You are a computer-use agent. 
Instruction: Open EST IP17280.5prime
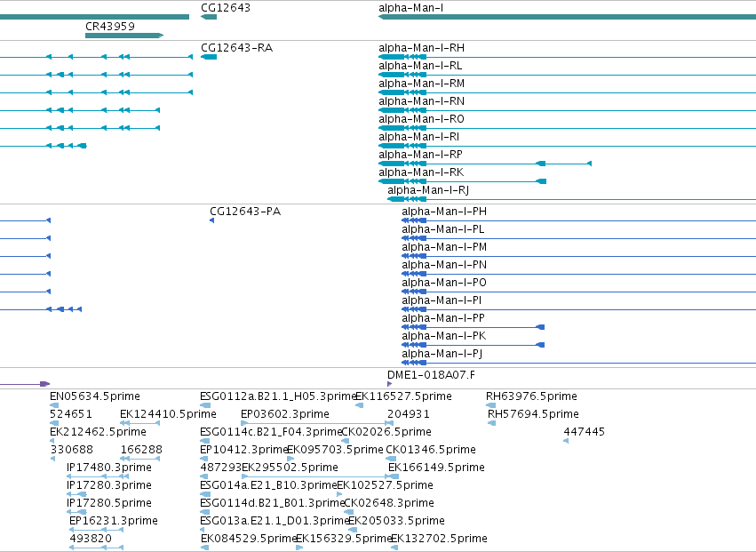point(76,512)
